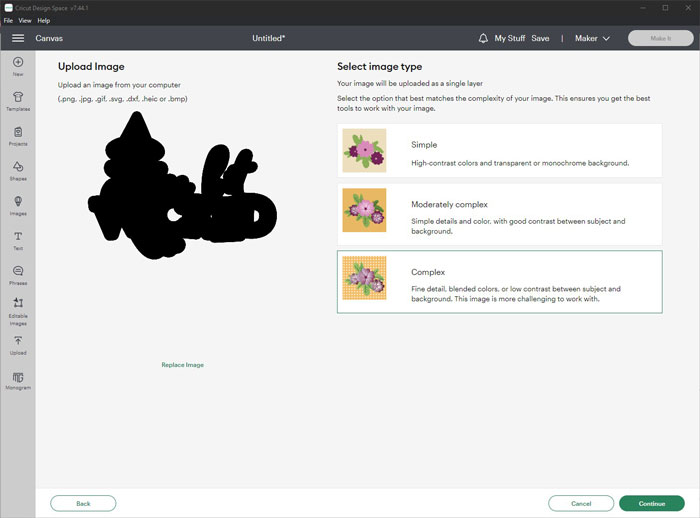The image size is (700, 518).
Task: Minimize the Design Space window
Action: tap(643, 8)
